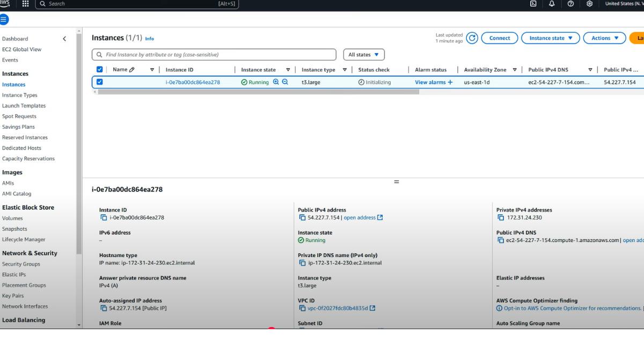Image resolution: width=644 pixels, height=337 pixels.
Task: Click Opt-in to AWS Compute Optimizer link
Action: tap(572, 308)
